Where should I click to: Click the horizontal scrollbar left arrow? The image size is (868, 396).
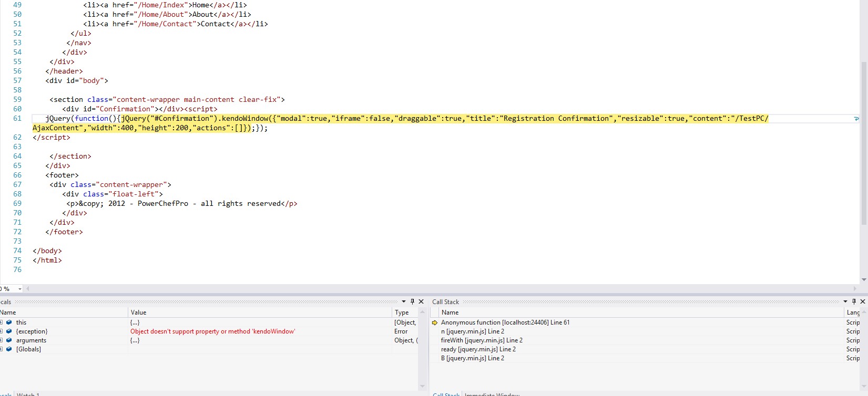tap(28, 289)
